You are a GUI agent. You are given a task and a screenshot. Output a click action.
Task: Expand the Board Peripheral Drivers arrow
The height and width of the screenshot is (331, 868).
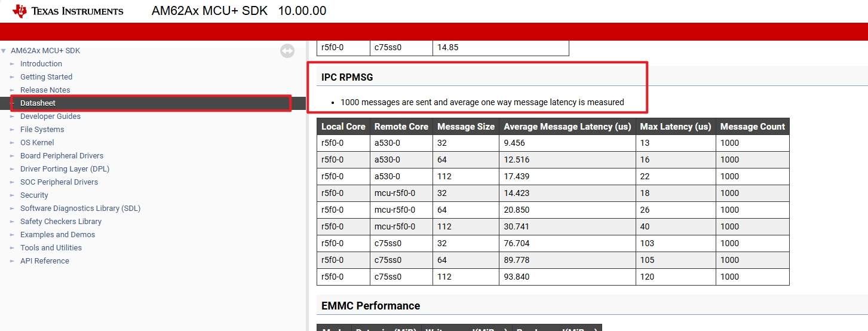12,156
